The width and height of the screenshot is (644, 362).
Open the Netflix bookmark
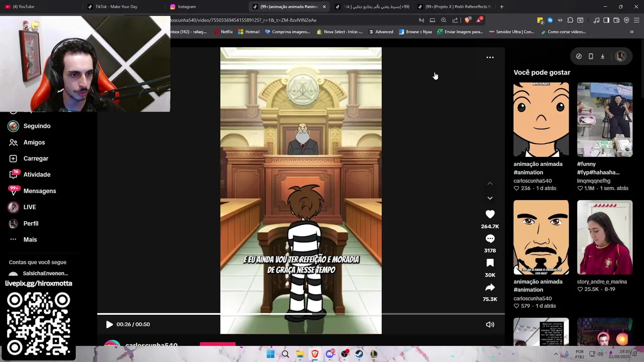pyautogui.click(x=223, y=32)
